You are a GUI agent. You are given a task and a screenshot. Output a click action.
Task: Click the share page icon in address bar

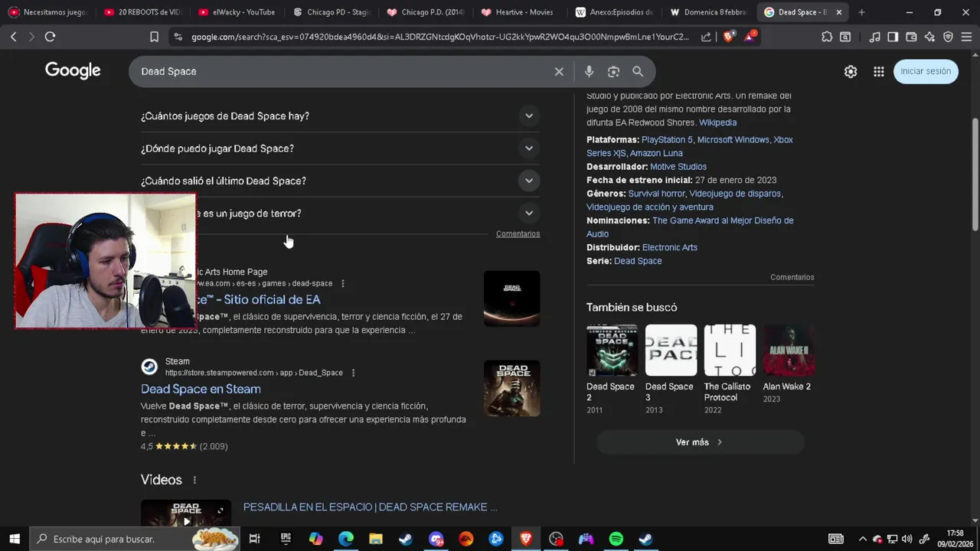tap(706, 37)
